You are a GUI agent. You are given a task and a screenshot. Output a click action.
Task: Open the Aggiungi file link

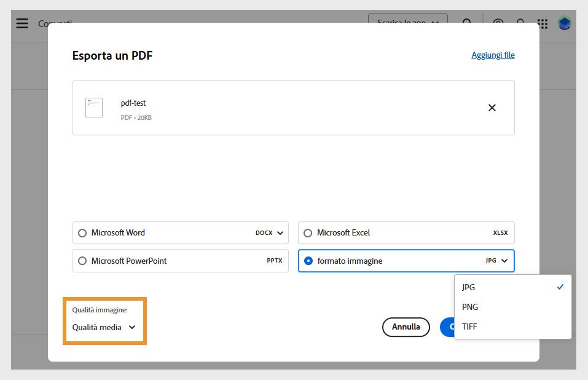tap(493, 55)
